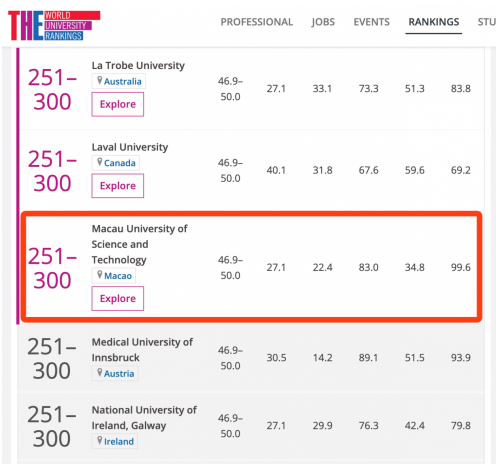Open Medical University of Innsbruck link

coord(142,350)
